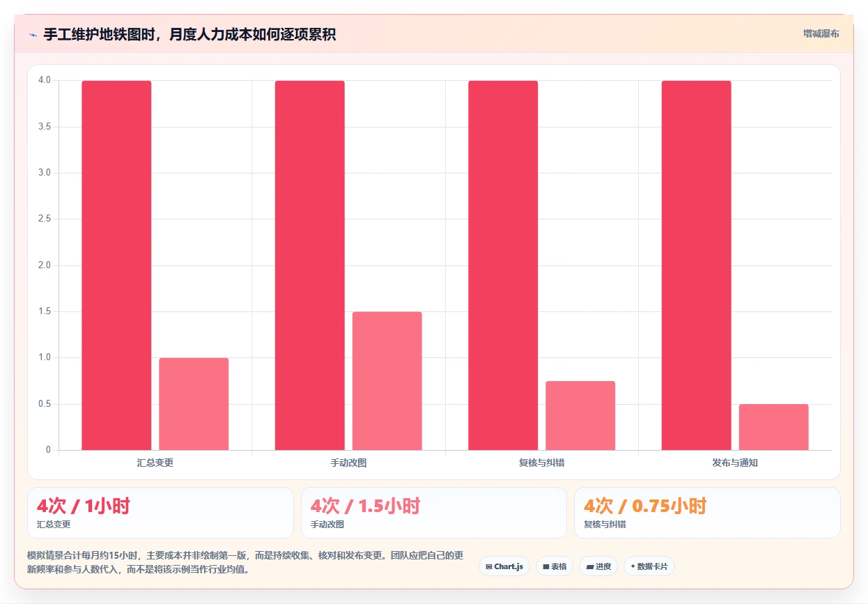
Task: Click the 汇总变更 caption in the first card
Action: point(54,525)
